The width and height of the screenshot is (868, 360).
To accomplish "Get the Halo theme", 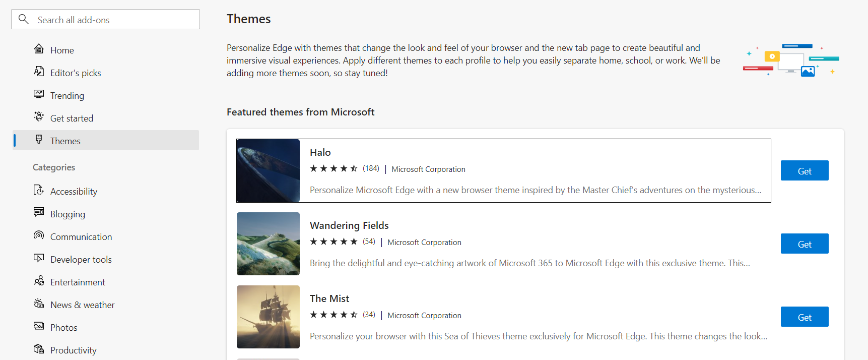I will [x=804, y=170].
